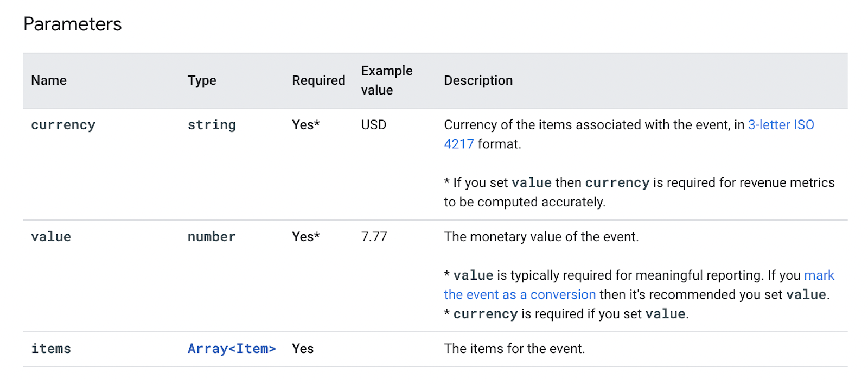Viewport: 868px width, 384px height.
Task: Select the currency parameter name
Action: pyautogui.click(x=63, y=125)
